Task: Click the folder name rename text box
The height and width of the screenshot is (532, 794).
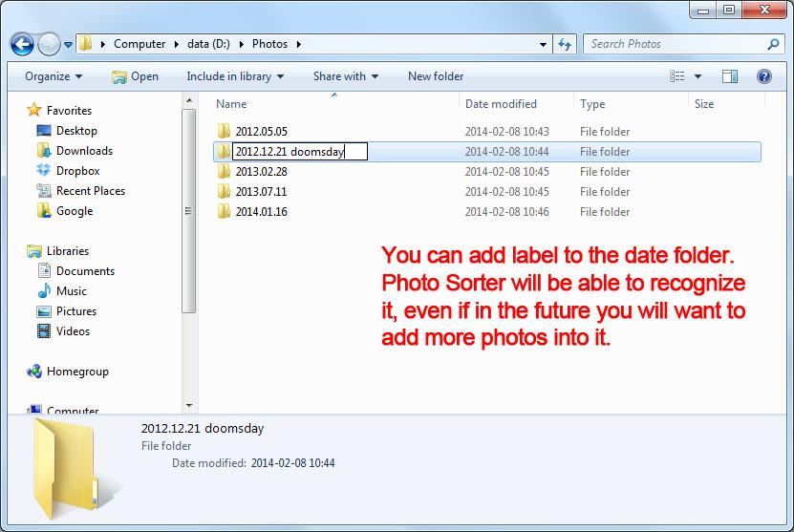Action: pyautogui.click(x=300, y=151)
